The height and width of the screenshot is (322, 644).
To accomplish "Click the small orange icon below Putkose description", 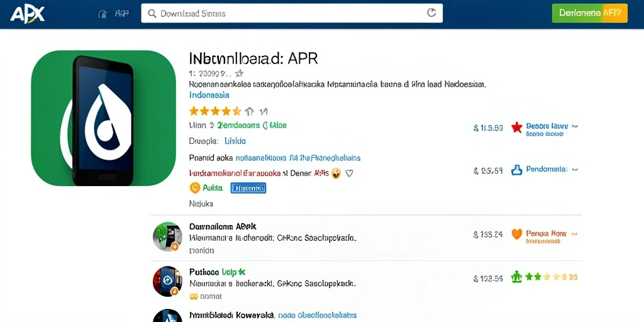I will coord(194,296).
